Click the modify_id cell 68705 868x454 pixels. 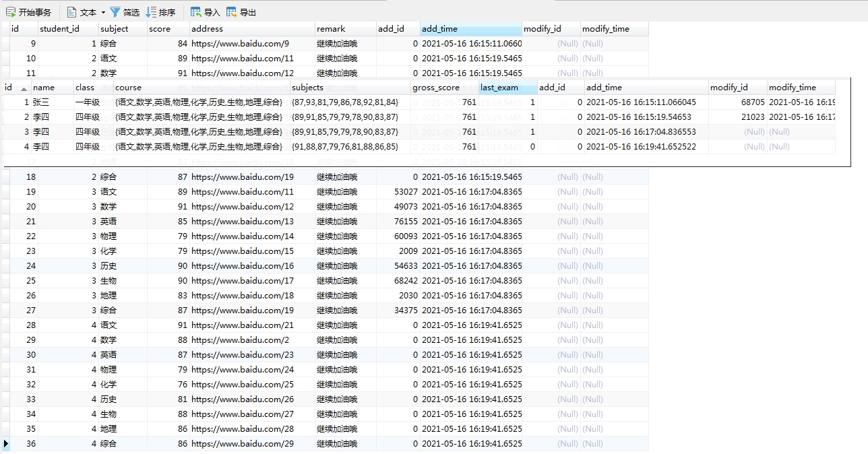[x=738, y=102]
